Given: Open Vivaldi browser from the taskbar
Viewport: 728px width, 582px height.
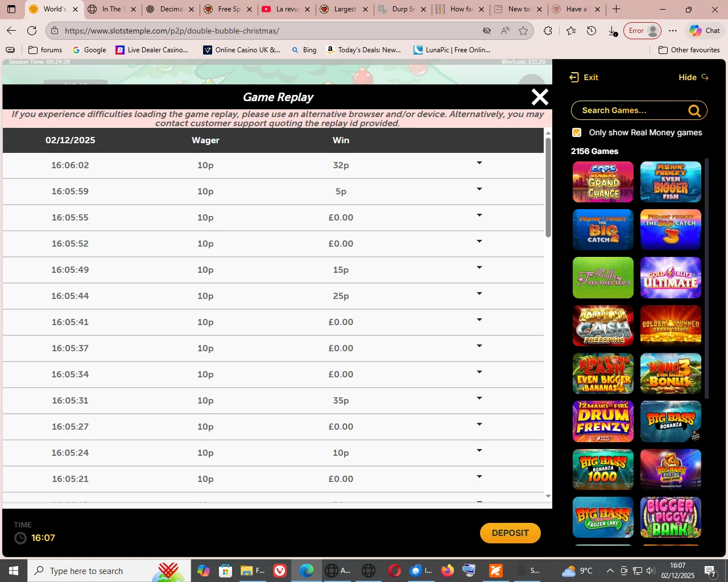Looking at the screenshot, I should tap(279, 571).
